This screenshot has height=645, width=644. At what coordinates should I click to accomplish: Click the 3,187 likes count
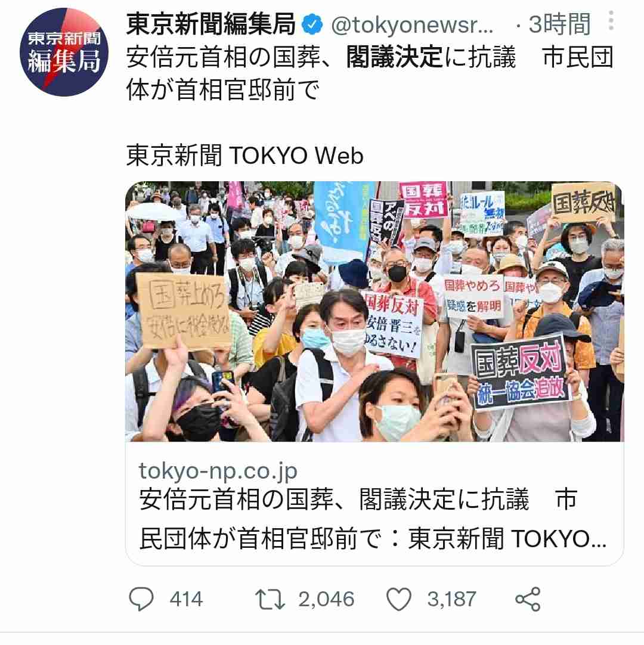(x=451, y=599)
